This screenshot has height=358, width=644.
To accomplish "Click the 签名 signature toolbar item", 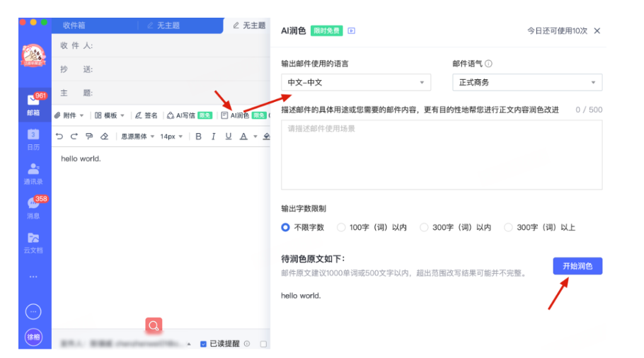I will (x=146, y=115).
